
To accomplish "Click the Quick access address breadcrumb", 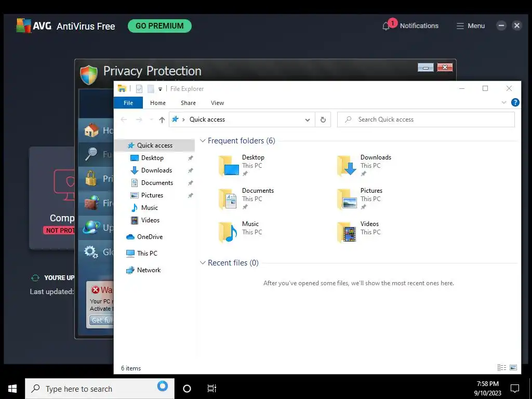I will coord(207,119).
